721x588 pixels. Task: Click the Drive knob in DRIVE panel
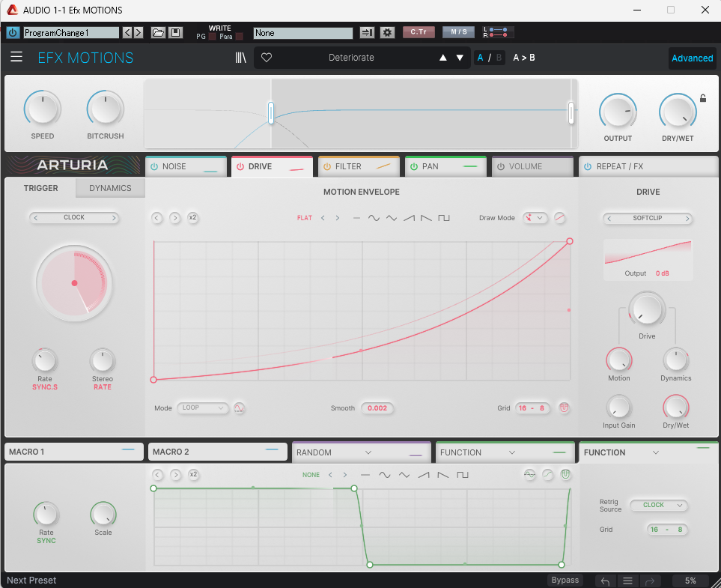(x=647, y=309)
